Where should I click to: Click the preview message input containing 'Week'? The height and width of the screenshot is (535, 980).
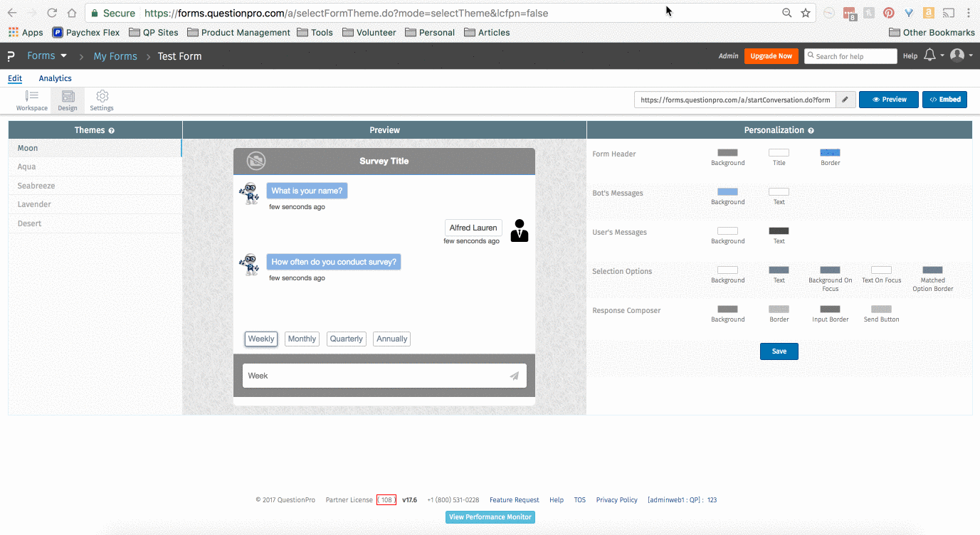[384, 376]
